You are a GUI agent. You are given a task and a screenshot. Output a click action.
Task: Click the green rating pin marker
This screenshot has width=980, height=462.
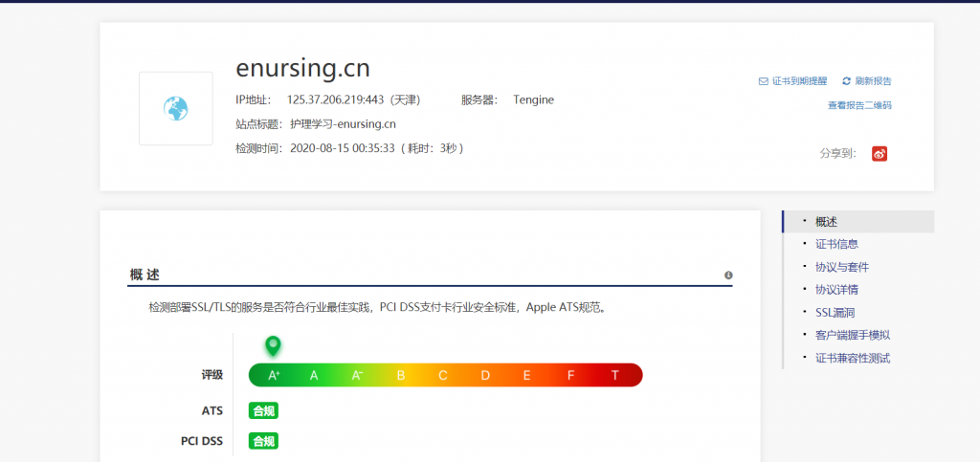274,344
